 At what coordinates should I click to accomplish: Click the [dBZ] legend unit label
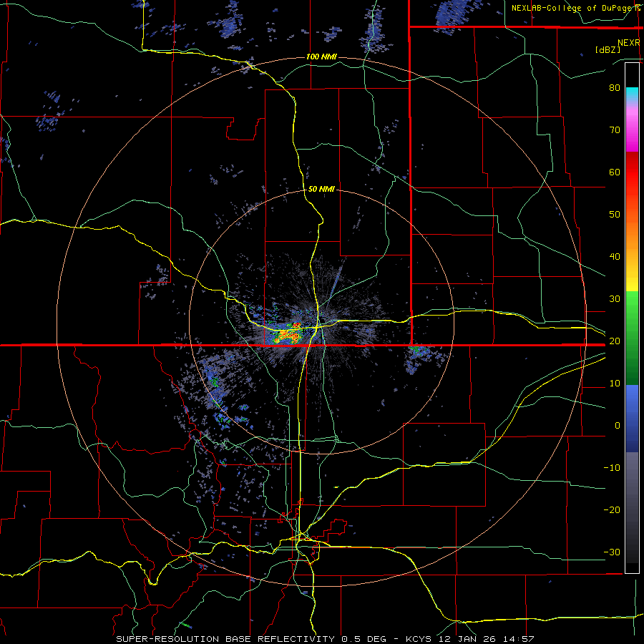608,49
